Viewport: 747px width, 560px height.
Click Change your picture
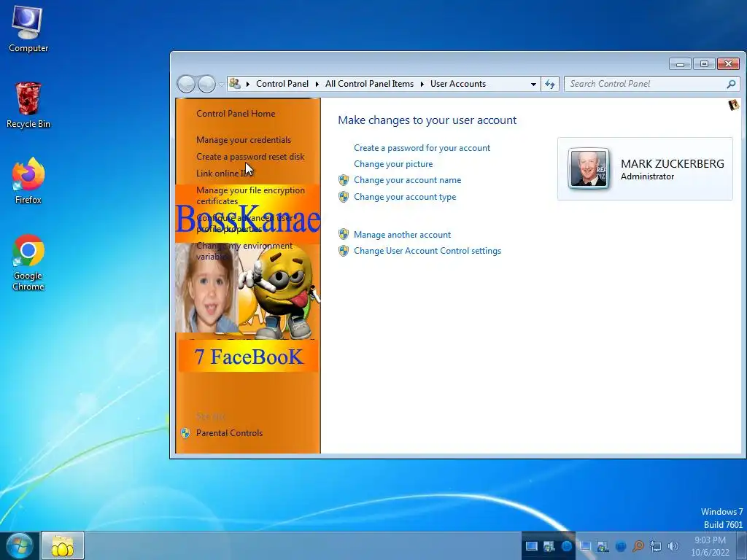(x=393, y=164)
